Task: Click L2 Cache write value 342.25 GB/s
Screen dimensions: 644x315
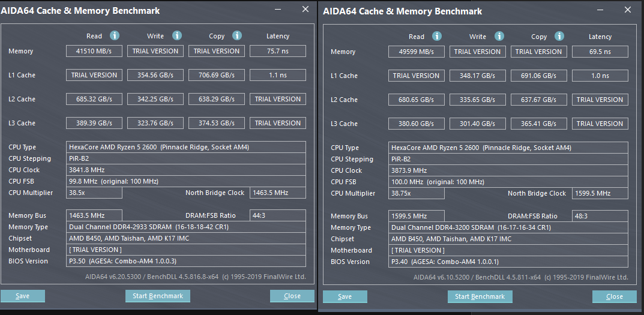Action: tap(155, 99)
